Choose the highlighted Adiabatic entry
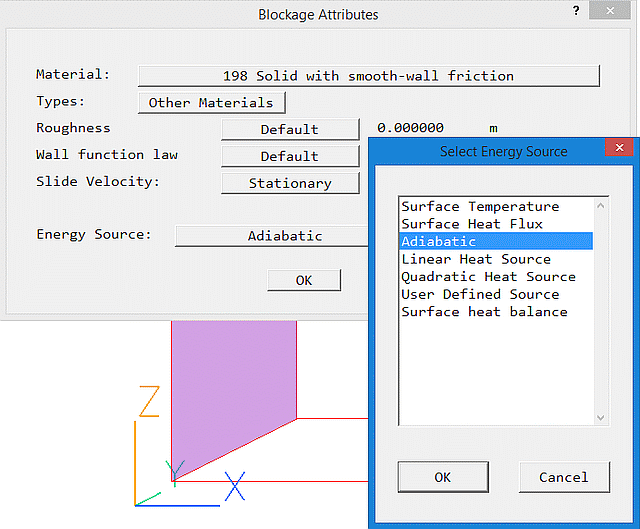Screen dimensions: 640x529 (494, 241)
